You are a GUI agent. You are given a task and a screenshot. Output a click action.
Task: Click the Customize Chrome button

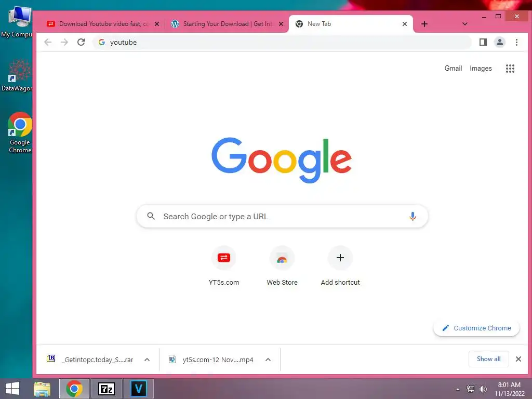pyautogui.click(x=476, y=328)
